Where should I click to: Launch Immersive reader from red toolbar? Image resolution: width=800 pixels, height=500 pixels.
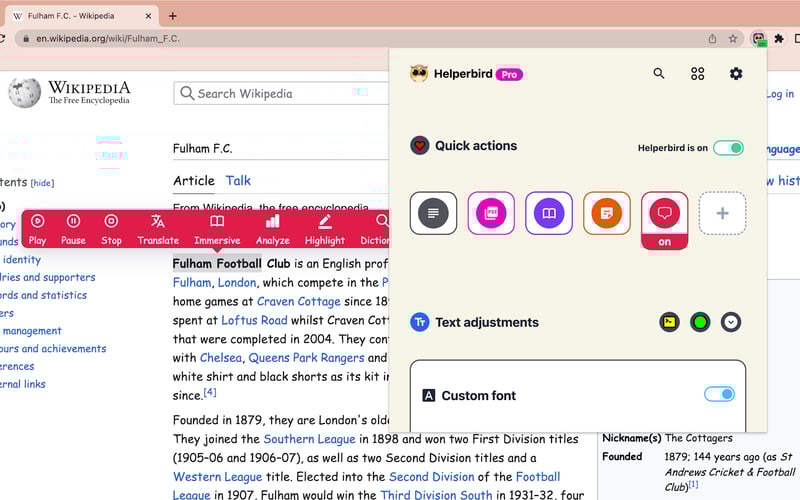pos(217,229)
